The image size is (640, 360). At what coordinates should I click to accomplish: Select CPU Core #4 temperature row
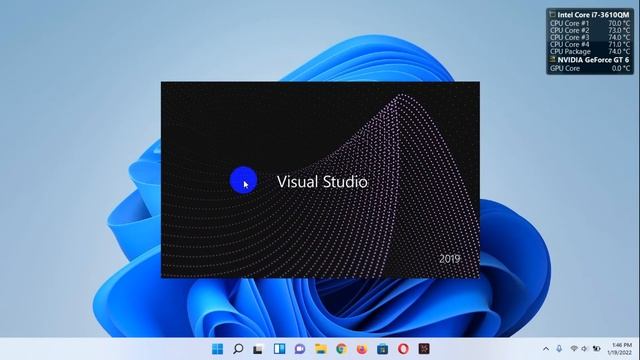590,44
